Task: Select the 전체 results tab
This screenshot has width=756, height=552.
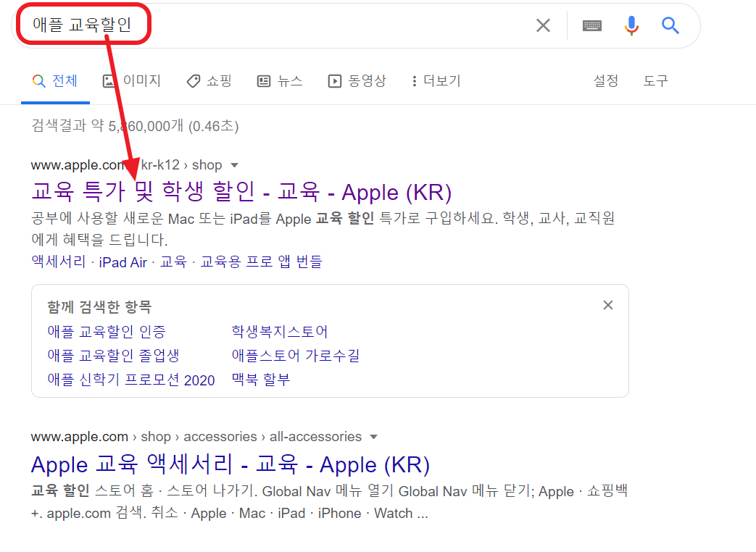Action: 55,81
